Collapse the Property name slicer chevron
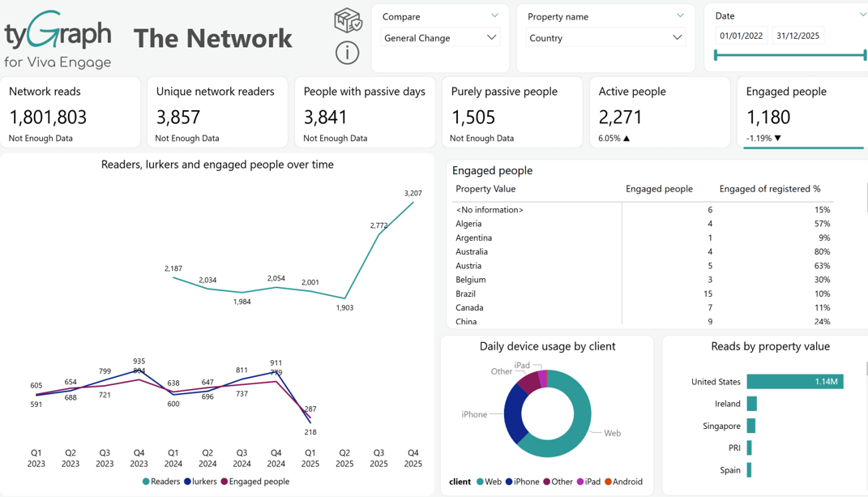Image resolution: width=868 pixels, height=497 pixels. coord(680,15)
